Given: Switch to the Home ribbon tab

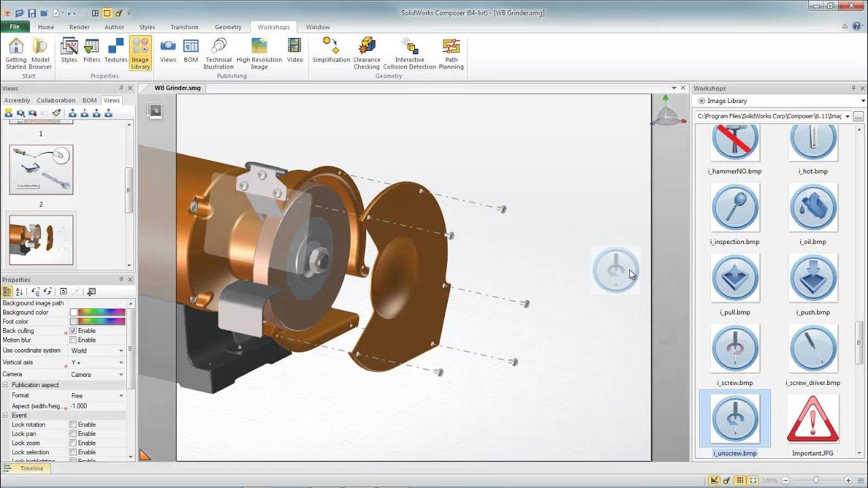Looking at the screenshot, I should 46,27.
